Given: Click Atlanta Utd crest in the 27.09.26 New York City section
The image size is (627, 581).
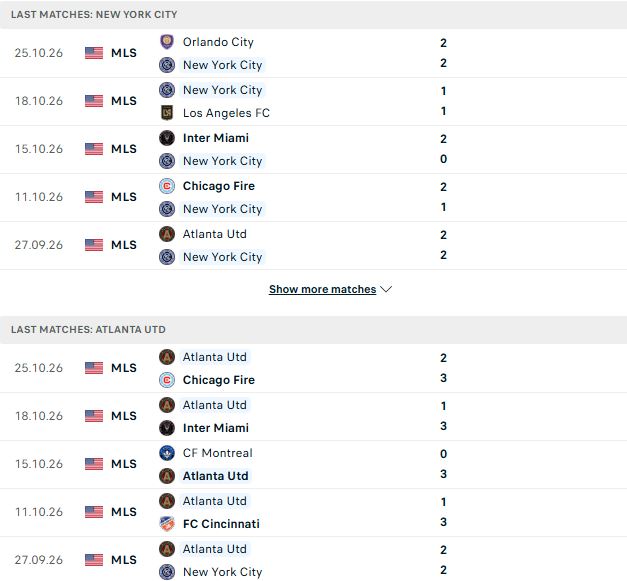Looking at the screenshot, I should [x=167, y=234].
